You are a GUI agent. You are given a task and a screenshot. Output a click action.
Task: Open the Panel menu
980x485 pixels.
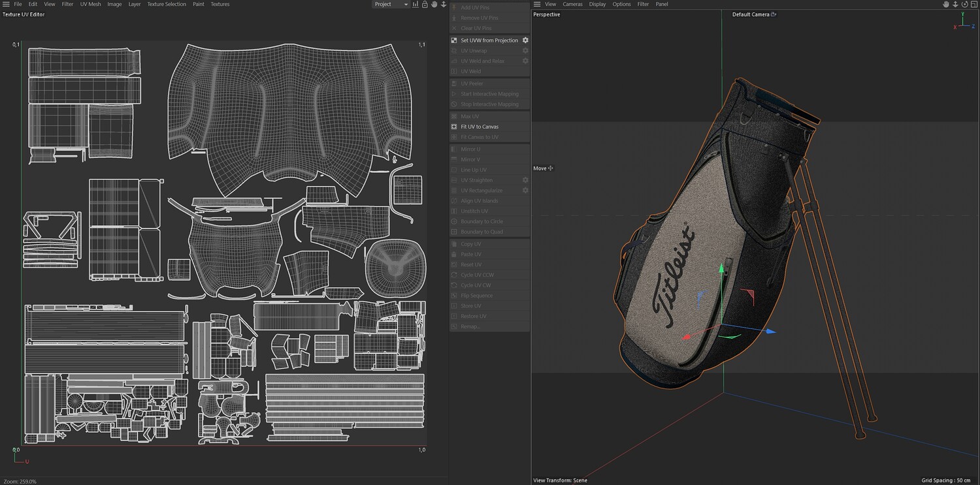point(662,4)
